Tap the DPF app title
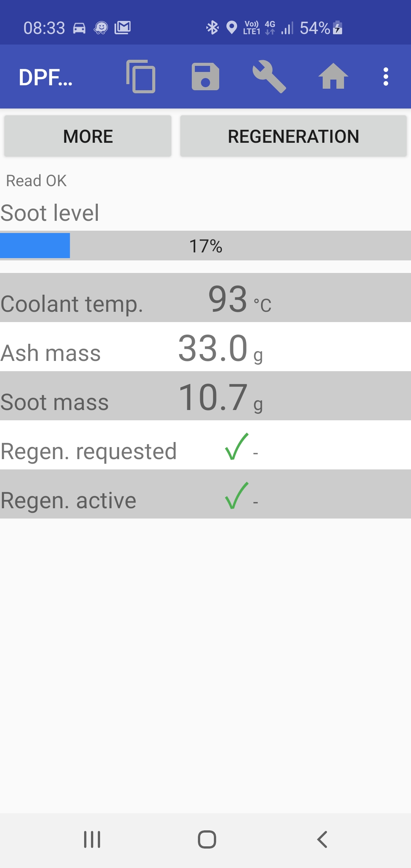 point(46,77)
